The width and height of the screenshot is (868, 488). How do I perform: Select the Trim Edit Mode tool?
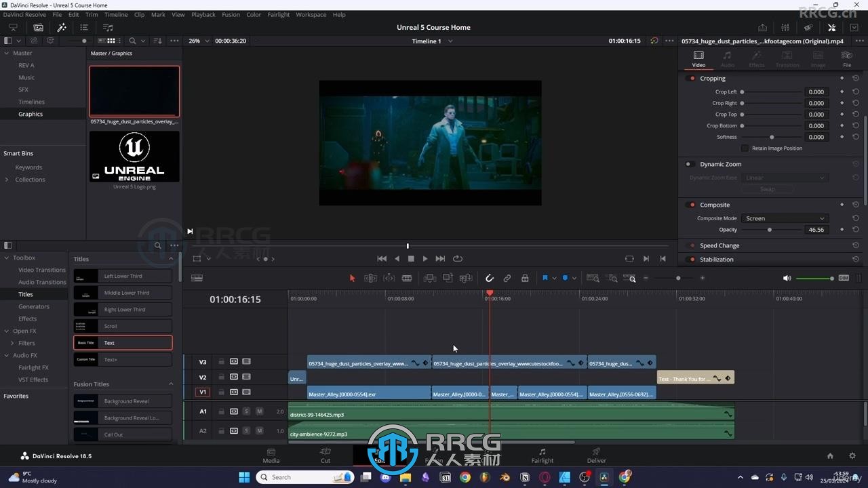click(371, 278)
